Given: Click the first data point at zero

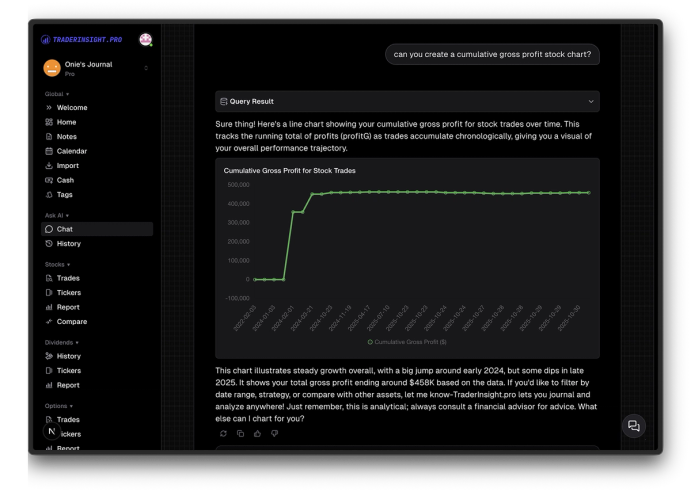Looking at the screenshot, I should pyautogui.click(x=255, y=280).
